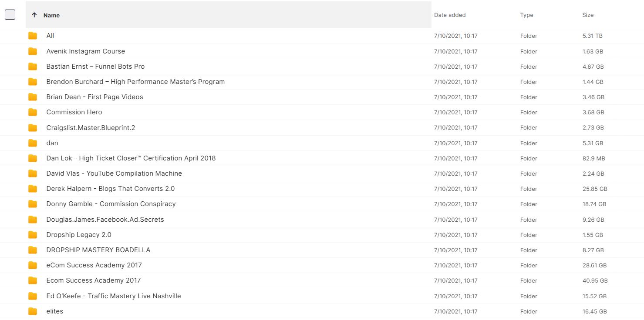Sort by the Date added column
Viewport: 644px width, 320px height.
[x=450, y=15]
